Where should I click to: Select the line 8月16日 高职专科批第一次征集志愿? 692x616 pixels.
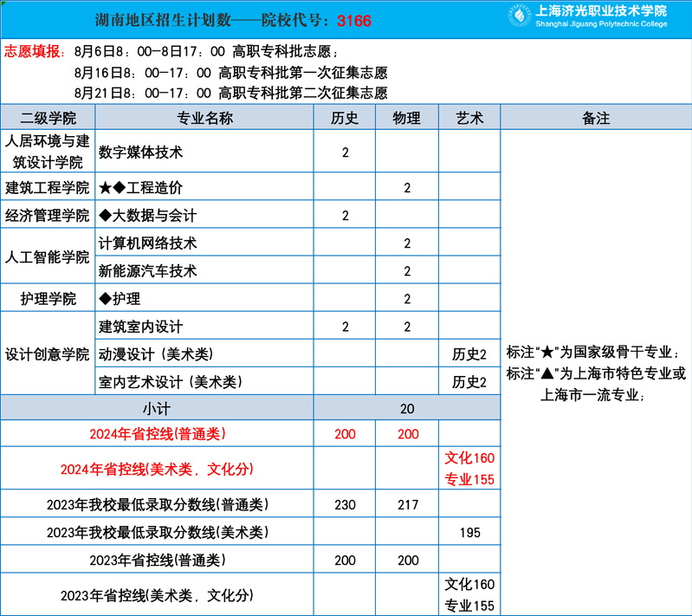tap(231, 73)
